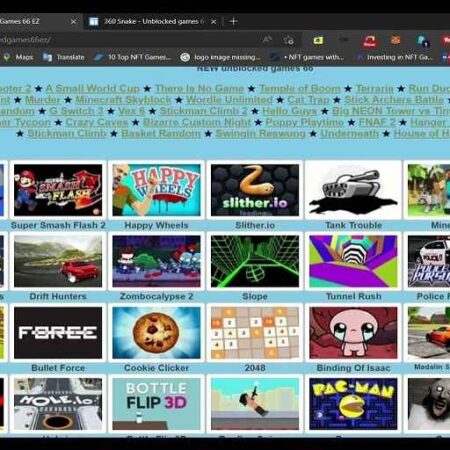The width and height of the screenshot is (450, 450).
Task: Open the Murder game link
Action: click(x=43, y=100)
